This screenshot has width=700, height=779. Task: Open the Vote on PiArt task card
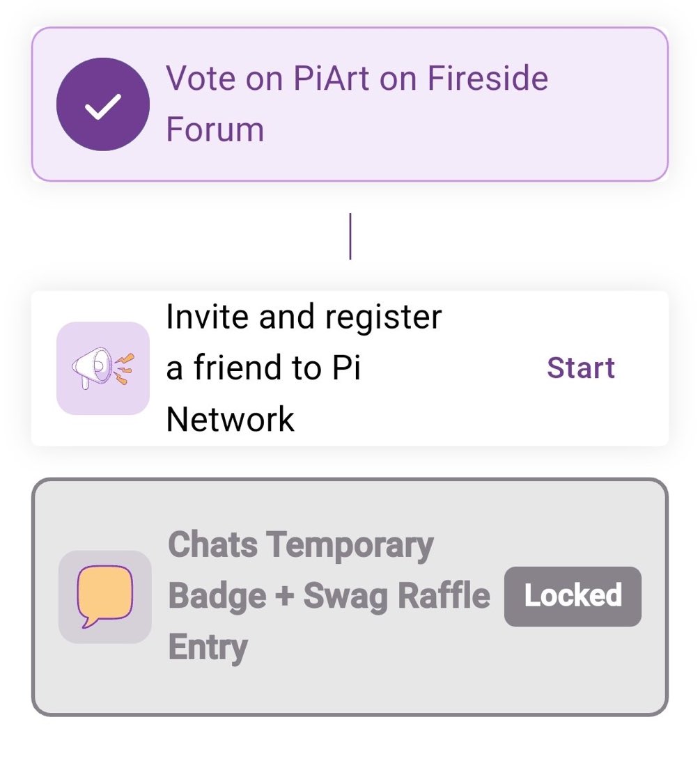click(350, 104)
